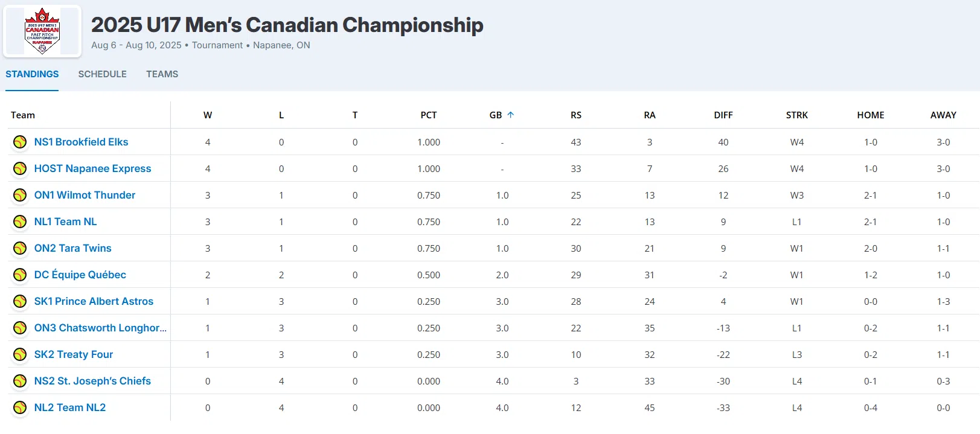Click the NL2 Team NL2 softball icon

point(20,407)
